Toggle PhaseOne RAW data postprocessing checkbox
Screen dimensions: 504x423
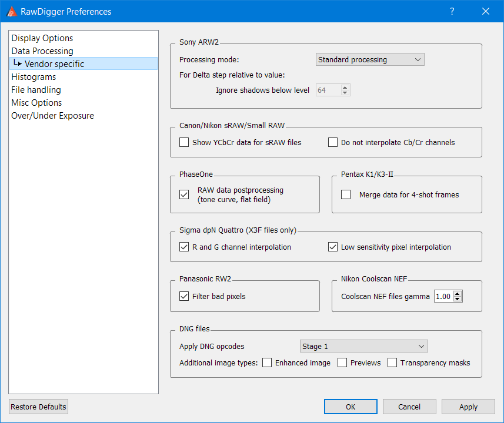coord(184,194)
